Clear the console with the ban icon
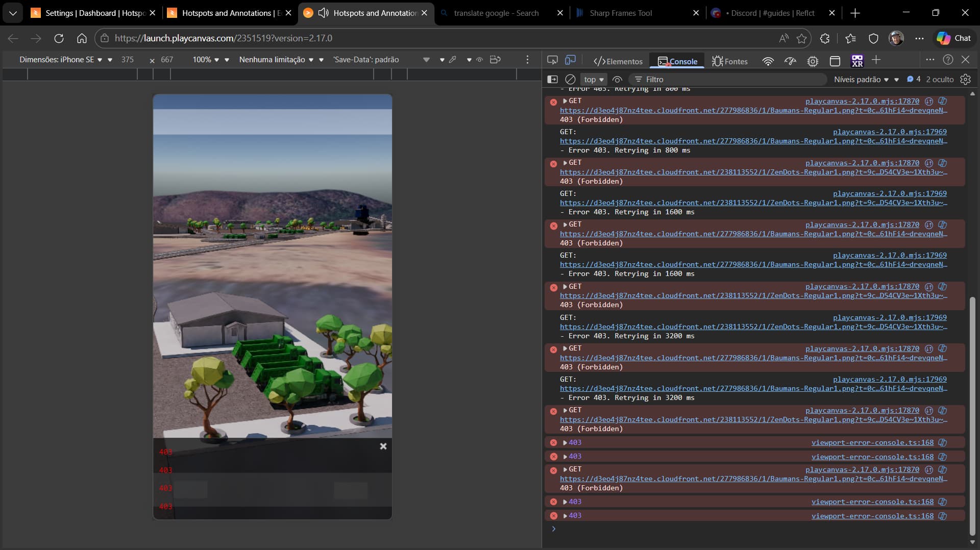Screen dimensions: 980x550 [x=570, y=80]
